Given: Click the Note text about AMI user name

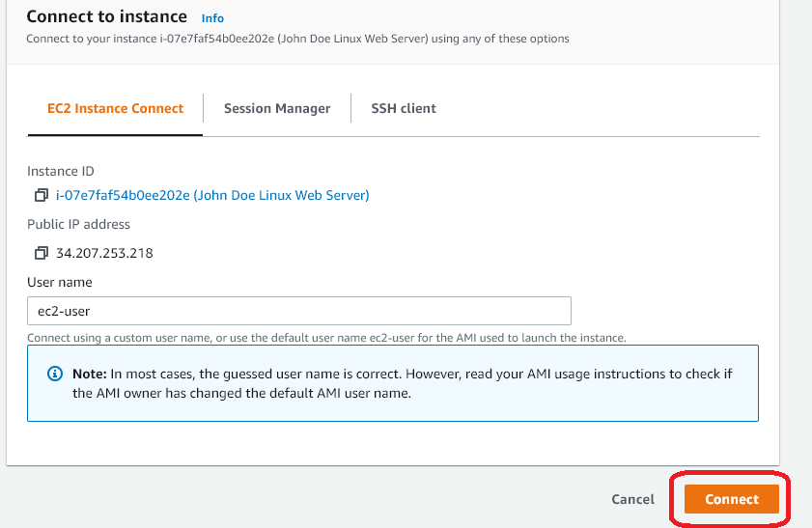Looking at the screenshot, I should [x=403, y=383].
